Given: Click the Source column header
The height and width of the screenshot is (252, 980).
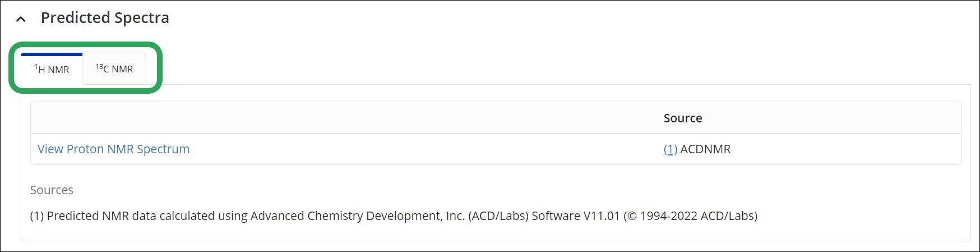Looking at the screenshot, I should (x=683, y=118).
